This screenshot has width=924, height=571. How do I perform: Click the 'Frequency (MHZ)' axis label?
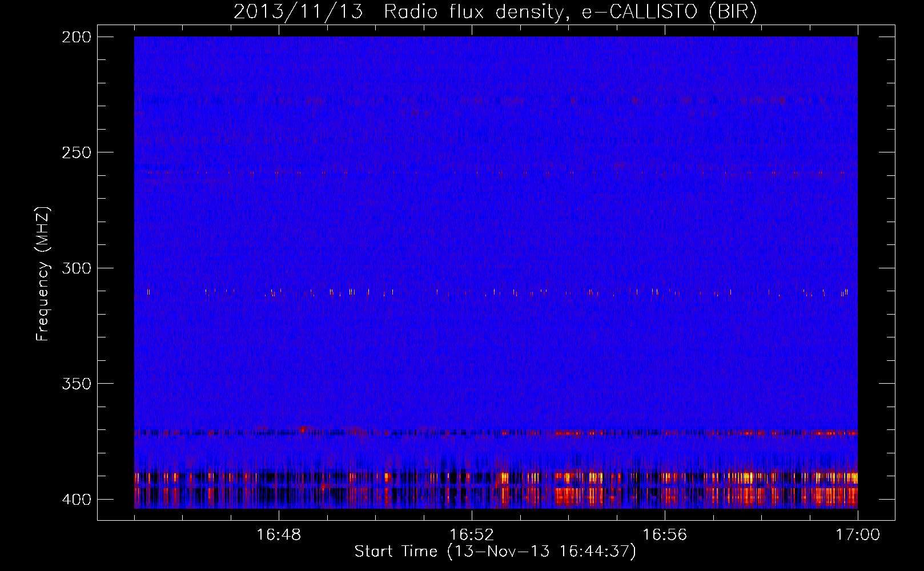point(43,274)
